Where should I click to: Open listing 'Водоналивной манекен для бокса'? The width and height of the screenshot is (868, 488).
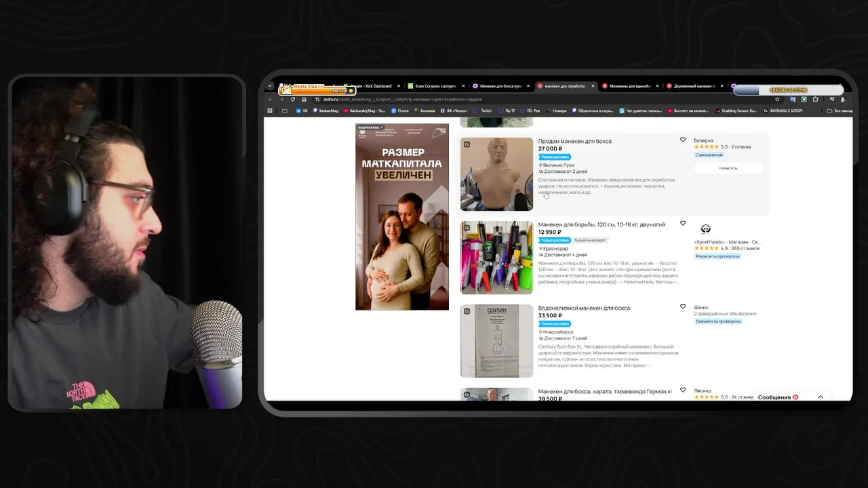coord(584,308)
